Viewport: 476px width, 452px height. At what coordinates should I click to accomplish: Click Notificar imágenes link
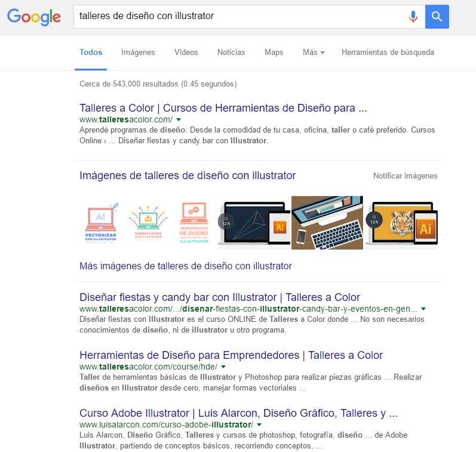pyautogui.click(x=406, y=176)
